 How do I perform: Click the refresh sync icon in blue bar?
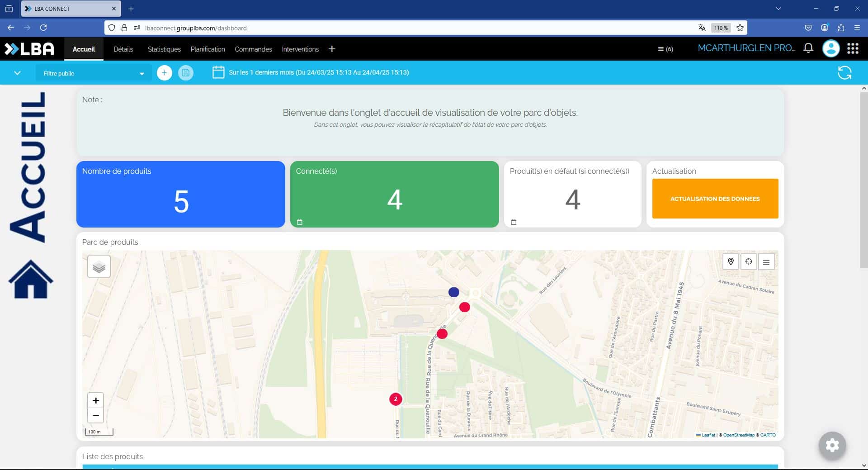pyautogui.click(x=844, y=73)
